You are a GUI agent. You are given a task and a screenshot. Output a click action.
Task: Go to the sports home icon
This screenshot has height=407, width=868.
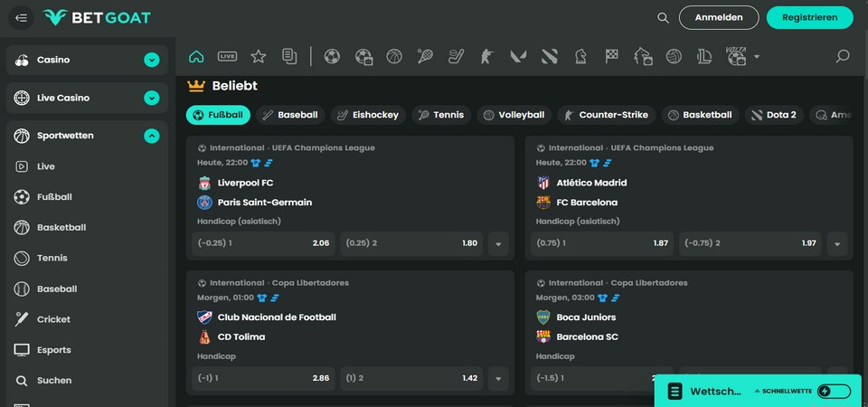196,56
